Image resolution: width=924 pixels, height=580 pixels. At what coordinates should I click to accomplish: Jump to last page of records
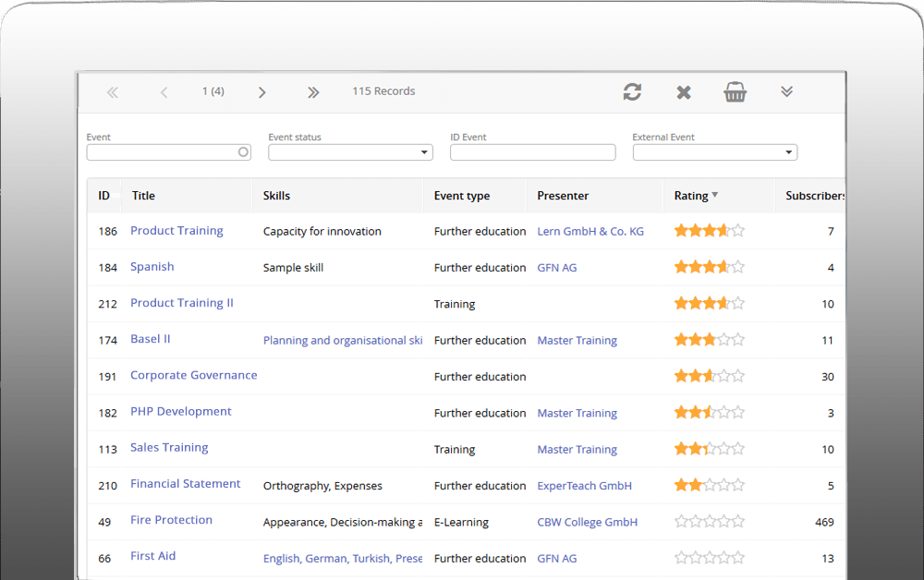(313, 91)
